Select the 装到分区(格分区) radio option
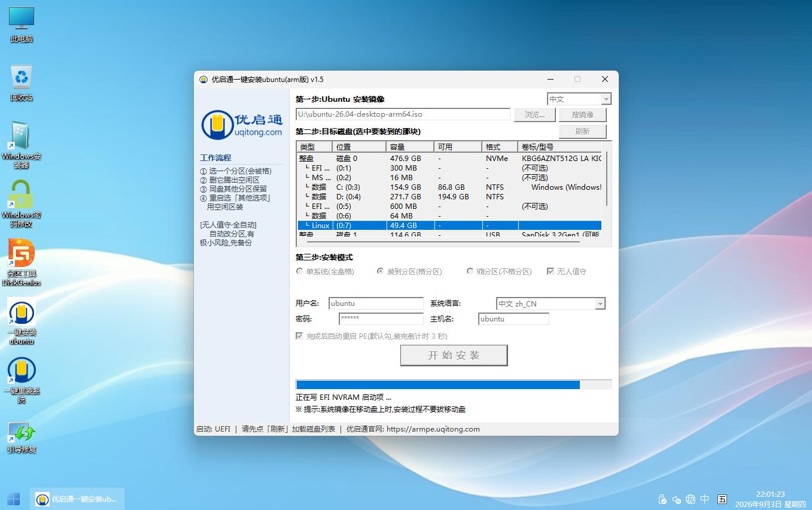This screenshot has height=510, width=812. [409, 271]
